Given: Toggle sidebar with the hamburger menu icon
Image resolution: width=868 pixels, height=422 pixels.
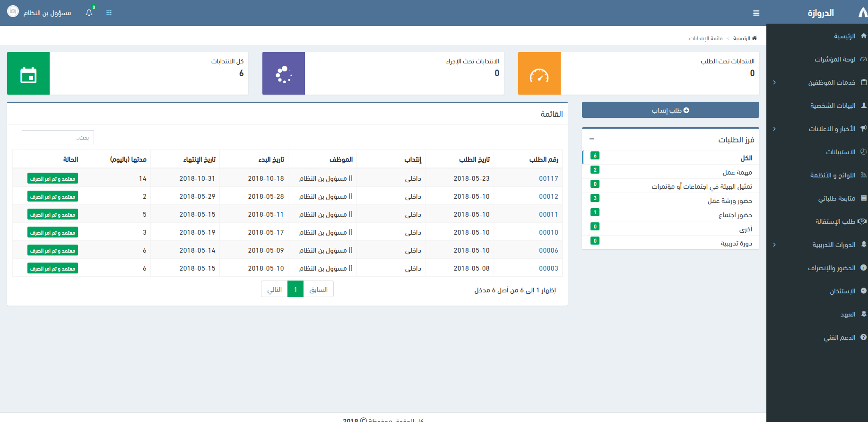Looking at the screenshot, I should pos(756,13).
